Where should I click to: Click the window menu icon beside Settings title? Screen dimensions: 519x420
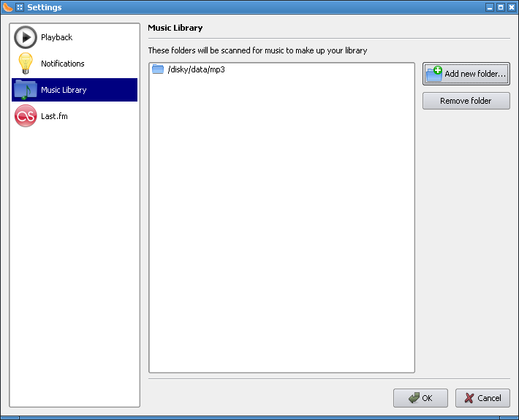20,7
